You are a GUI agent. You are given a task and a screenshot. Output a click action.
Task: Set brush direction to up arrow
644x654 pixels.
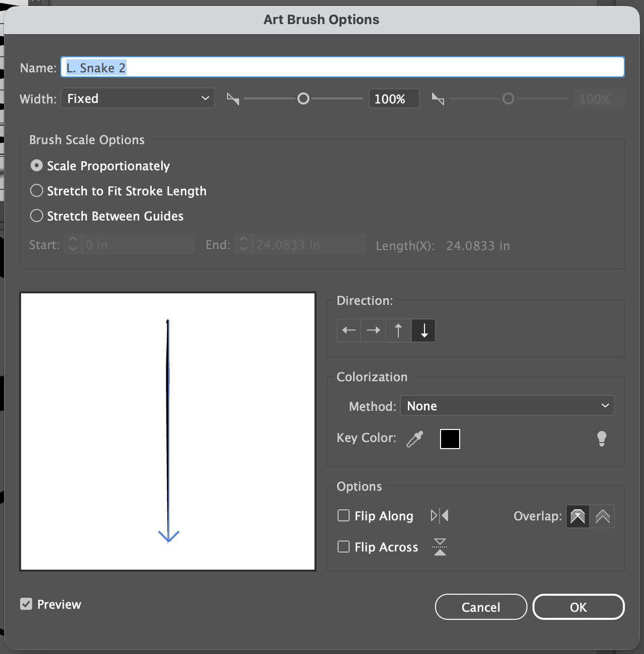398,331
